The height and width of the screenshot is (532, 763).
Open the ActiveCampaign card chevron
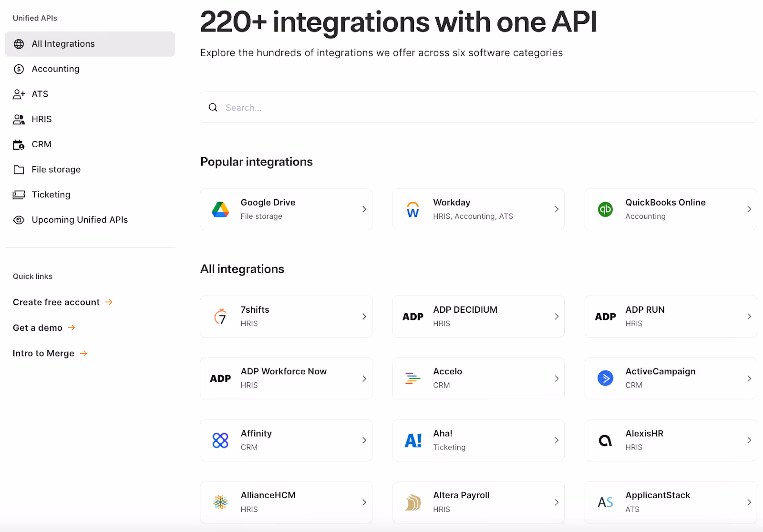(x=749, y=379)
